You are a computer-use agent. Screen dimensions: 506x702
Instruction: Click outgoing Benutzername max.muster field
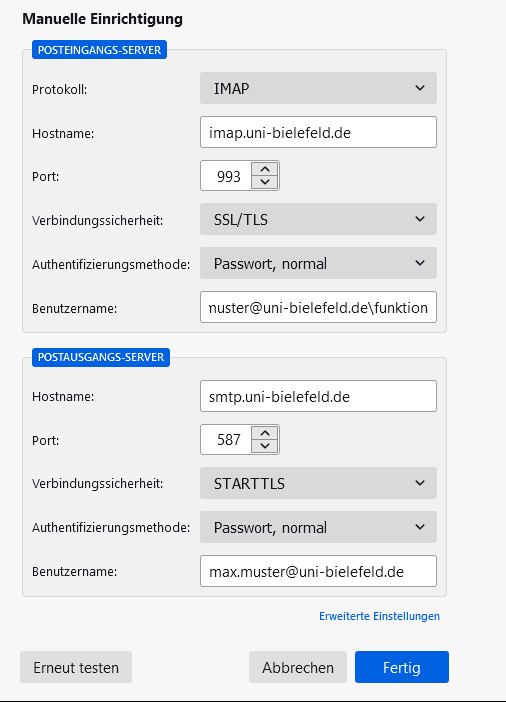tap(318, 571)
